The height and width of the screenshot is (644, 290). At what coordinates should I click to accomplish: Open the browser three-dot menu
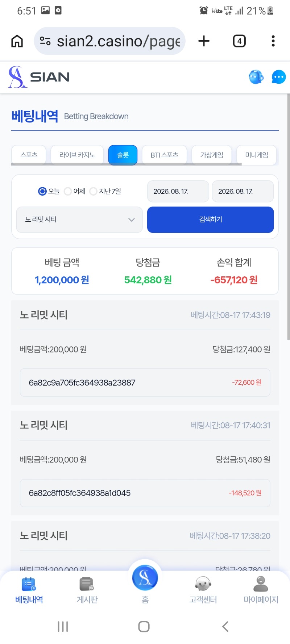[x=273, y=41]
